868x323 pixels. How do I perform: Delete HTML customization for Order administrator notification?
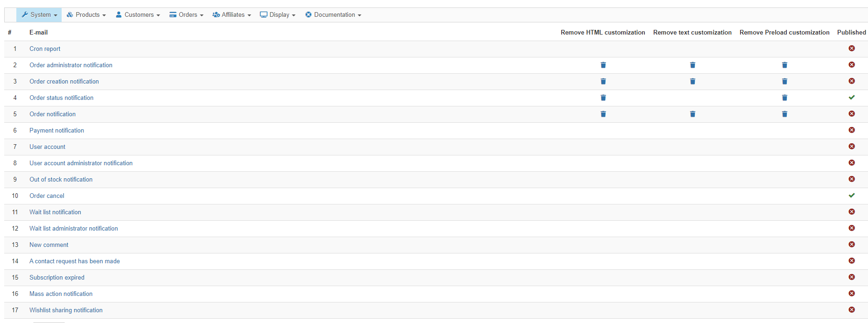[603, 65]
